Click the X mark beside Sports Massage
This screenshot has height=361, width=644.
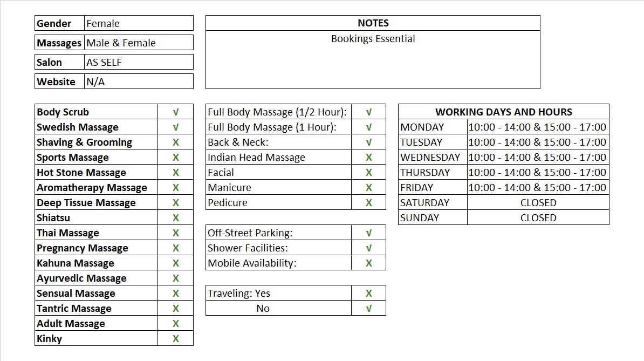(x=175, y=158)
